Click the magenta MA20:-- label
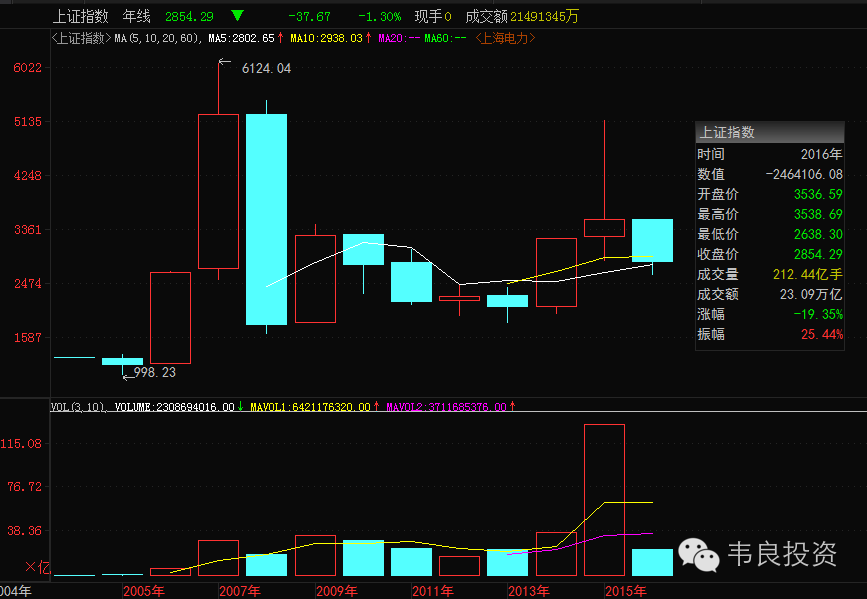This screenshot has width=867, height=599. coord(399,38)
